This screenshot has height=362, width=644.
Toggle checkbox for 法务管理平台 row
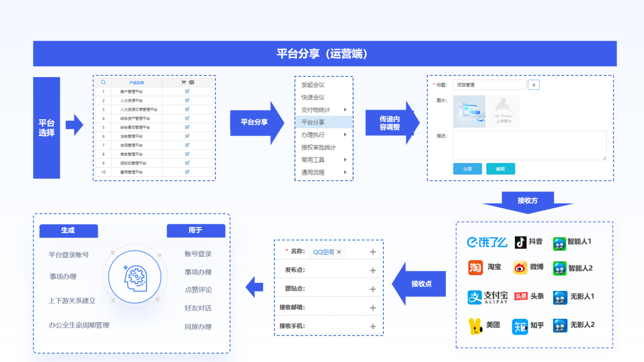pyautogui.click(x=187, y=136)
